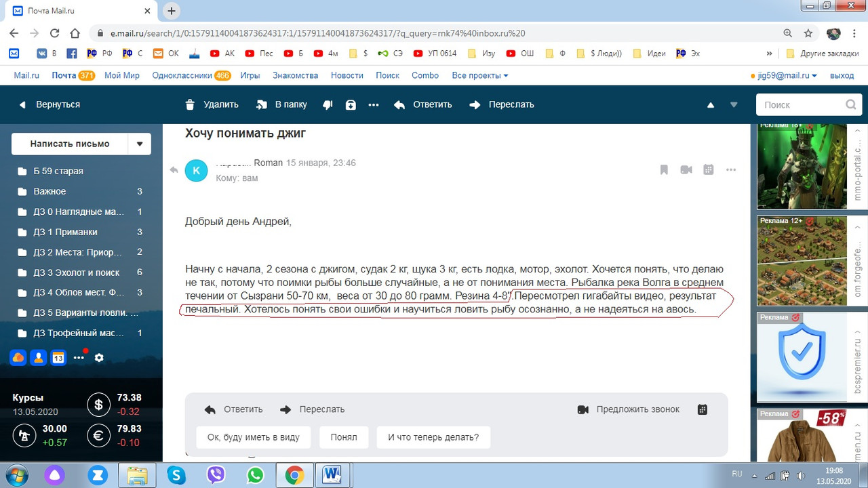This screenshot has height=488, width=868.
Task: Open the 'Новости' section in the top menu
Action: pyautogui.click(x=347, y=75)
